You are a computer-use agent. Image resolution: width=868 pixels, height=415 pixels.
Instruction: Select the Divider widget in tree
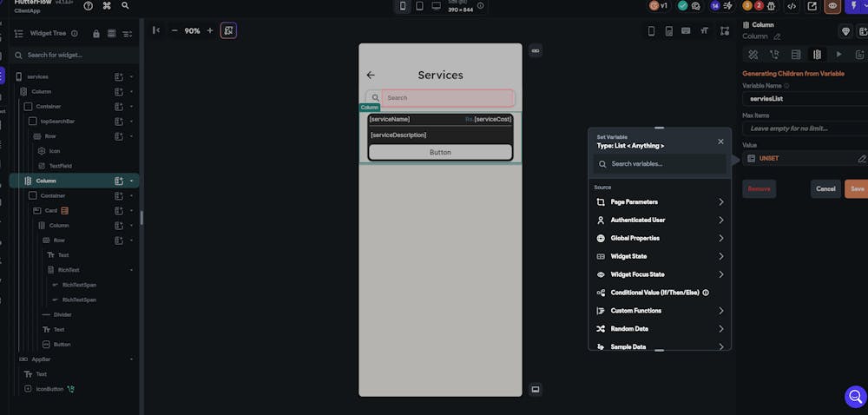[x=62, y=315]
